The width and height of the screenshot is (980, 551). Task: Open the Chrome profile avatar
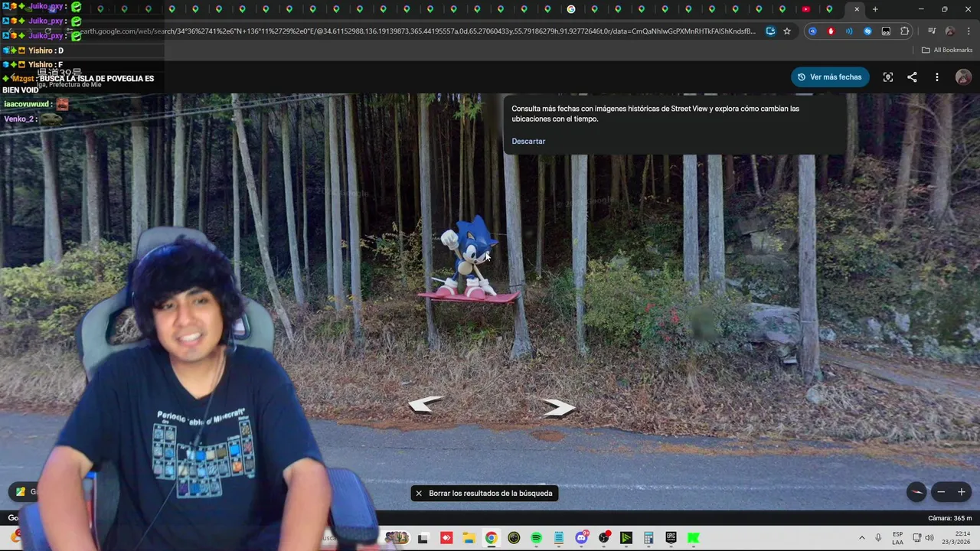[950, 31]
